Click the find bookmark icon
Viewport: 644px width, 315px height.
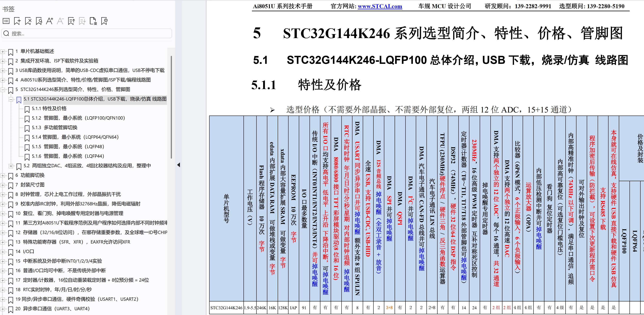click(39, 21)
